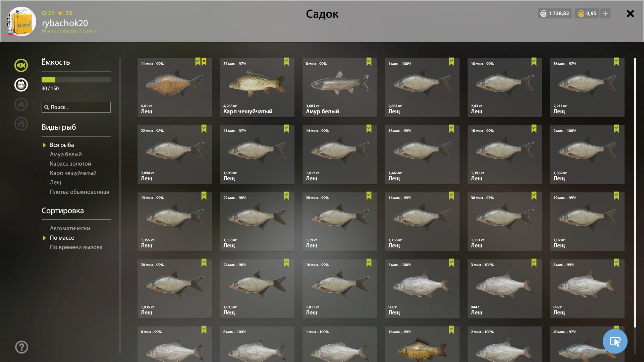
Task: Filter by Карп чешуйчатый
Action: pos(73,173)
